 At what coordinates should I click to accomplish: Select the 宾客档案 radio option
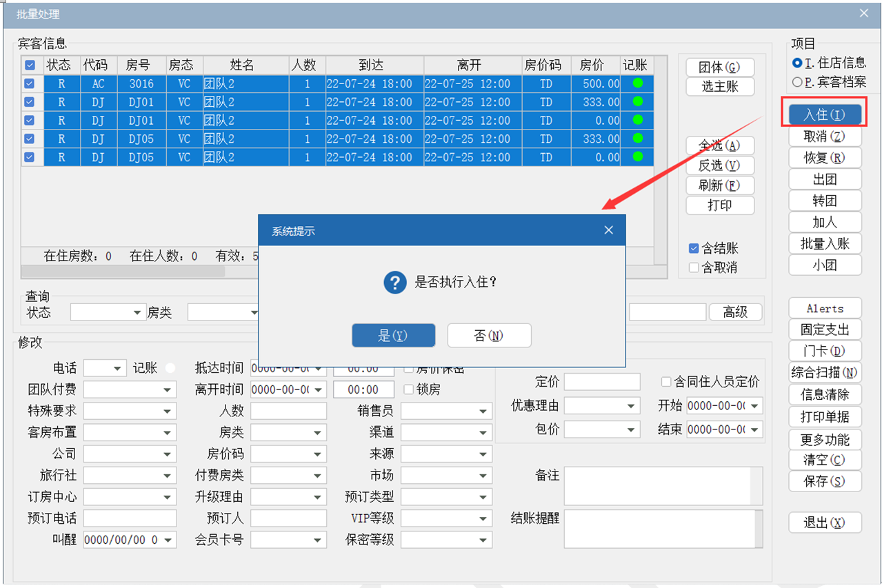(x=797, y=82)
